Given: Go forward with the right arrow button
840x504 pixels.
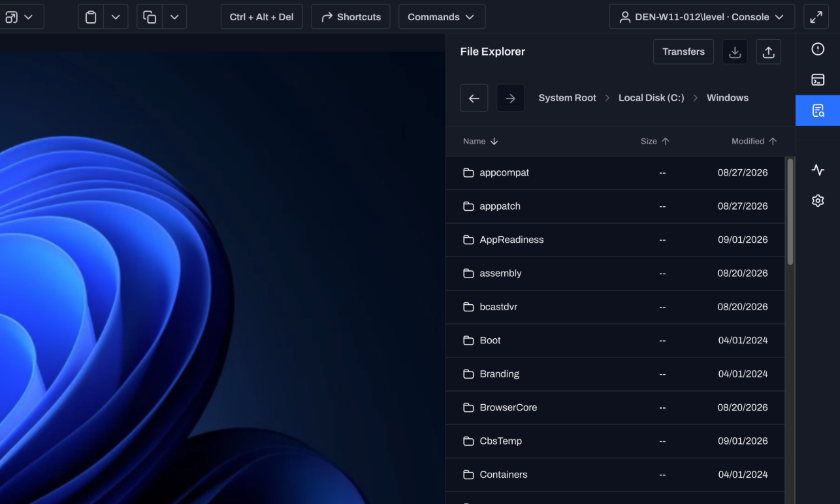Looking at the screenshot, I should coord(511,98).
